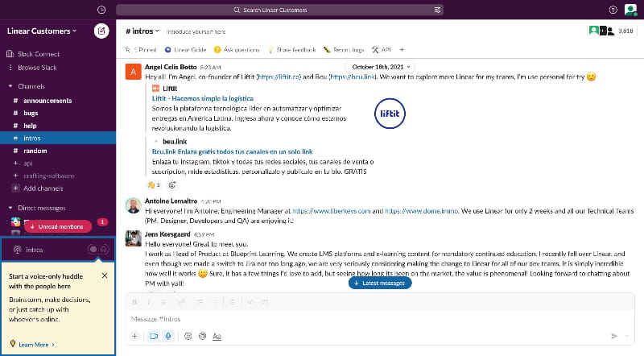Click the huddle antenna icon beside intros
The width and height of the screenshot is (644, 356).
pyautogui.click(x=17, y=250)
